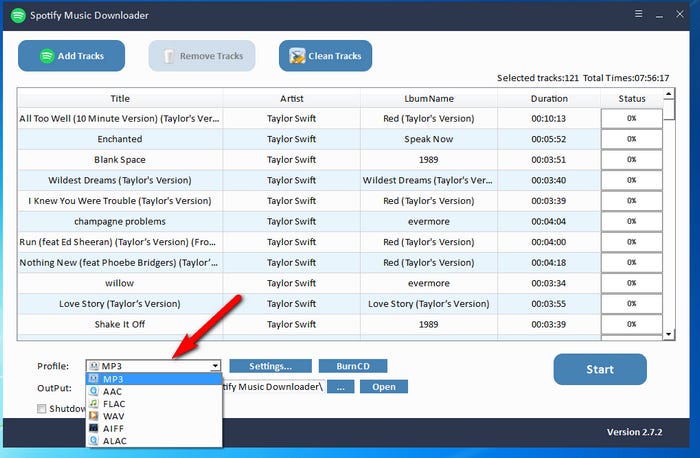Click the Spotify logo in title bar
The image size is (700, 458).
click(x=18, y=16)
